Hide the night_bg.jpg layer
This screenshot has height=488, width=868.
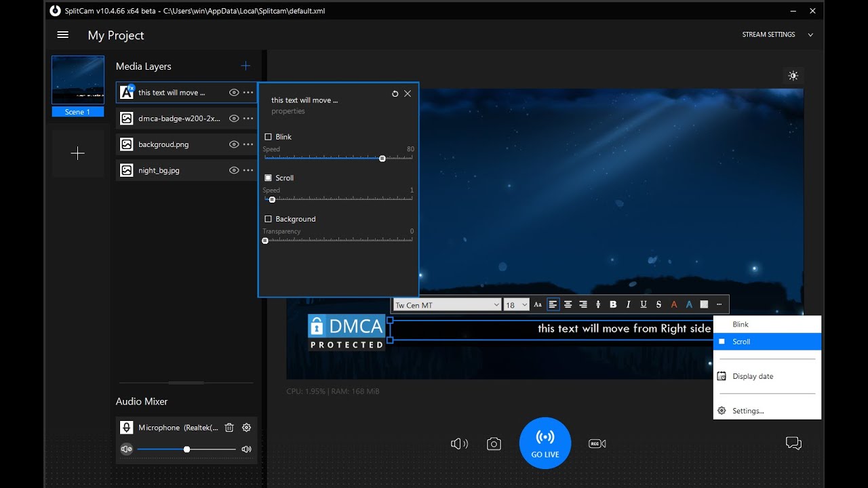[234, 171]
